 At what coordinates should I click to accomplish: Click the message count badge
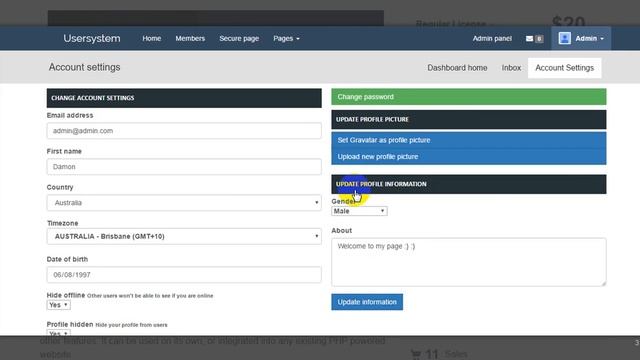tap(539, 39)
